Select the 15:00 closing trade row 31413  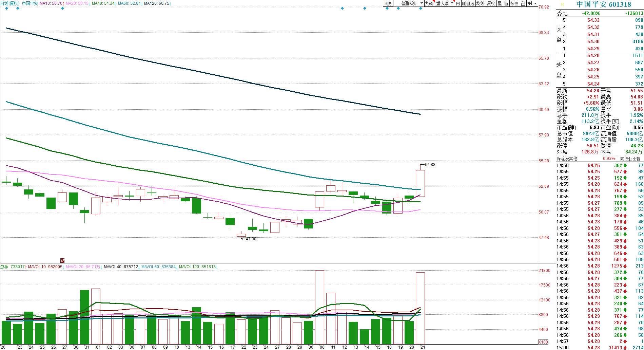coord(600,348)
